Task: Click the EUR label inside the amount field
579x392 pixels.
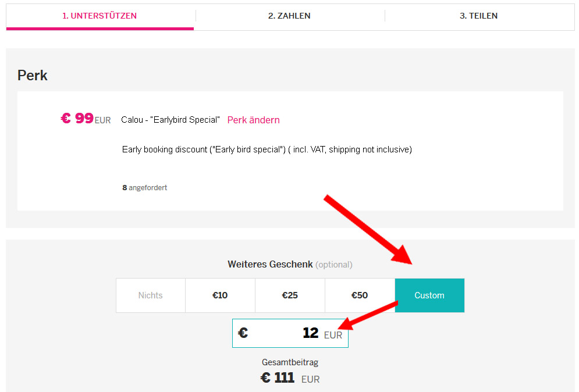Action: pos(333,335)
